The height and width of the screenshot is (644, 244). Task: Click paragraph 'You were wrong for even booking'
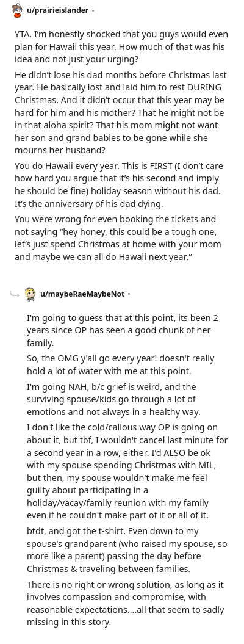pos(118,238)
